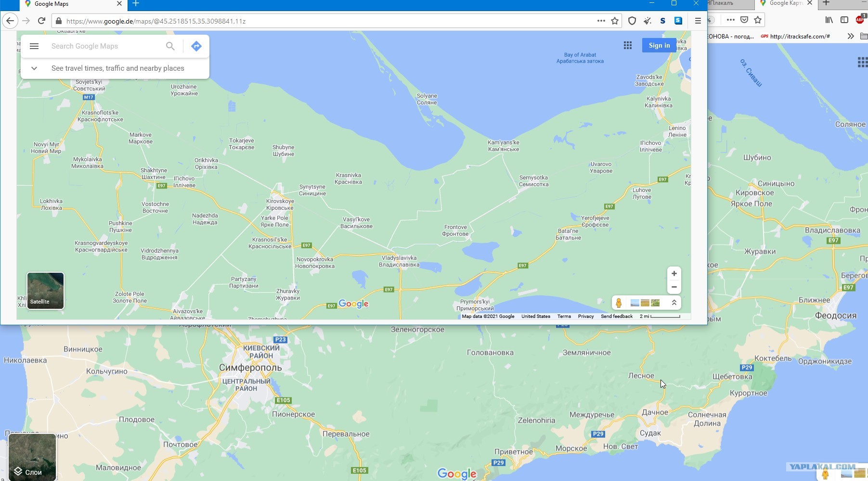Open the Privacy link on the map
This screenshot has height=481, width=868.
(585, 316)
